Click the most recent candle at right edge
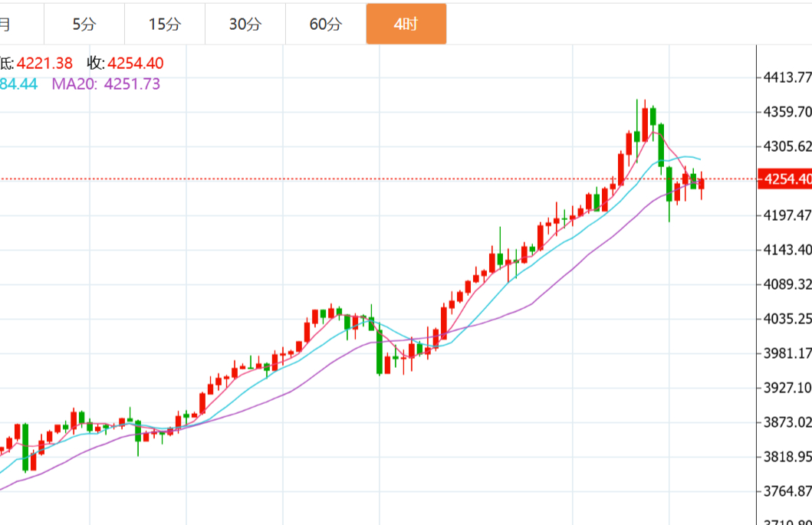The width and height of the screenshot is (812, 525). [x=702, y=184]
